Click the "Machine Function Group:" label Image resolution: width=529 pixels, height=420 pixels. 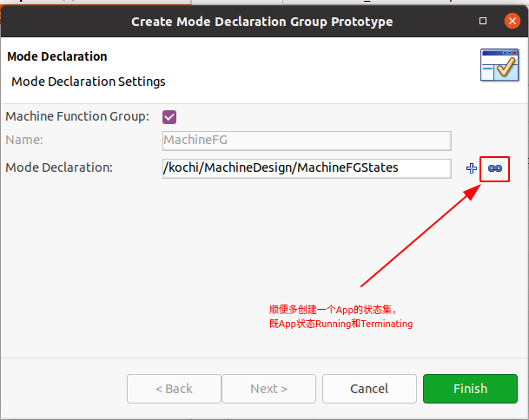[x=77, y=116]
